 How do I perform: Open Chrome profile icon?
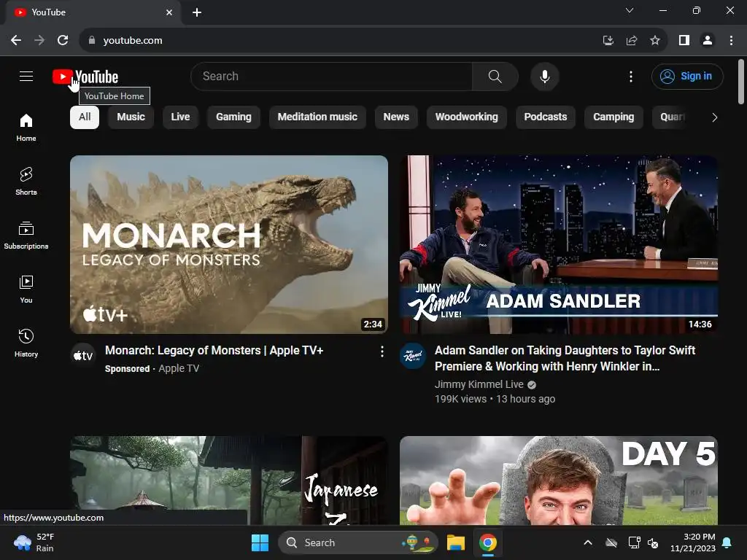click(x=708, y=41)
